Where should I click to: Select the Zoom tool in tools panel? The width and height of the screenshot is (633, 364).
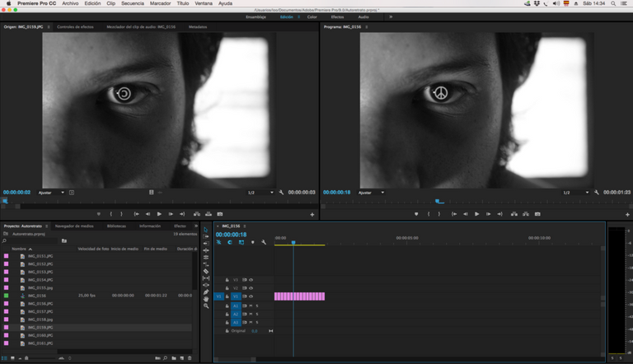[206, 306]
